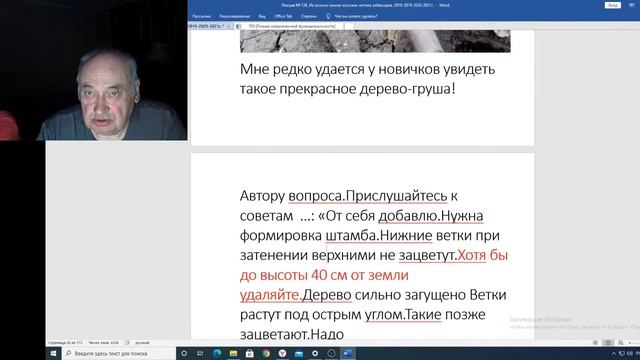Click the Word icon on the taskbar
This screenshot has width=640, height=360.
point(348,353)
